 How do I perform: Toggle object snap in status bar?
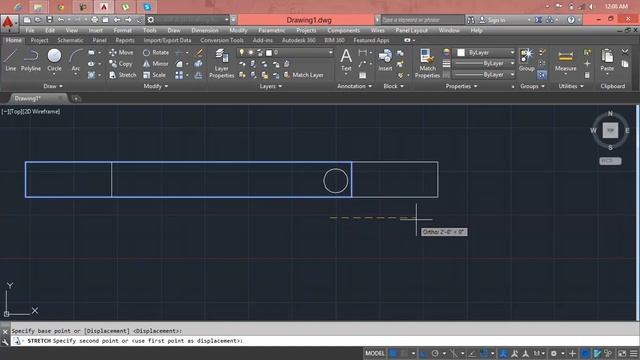pyautogui.click(x=484, y=353)
